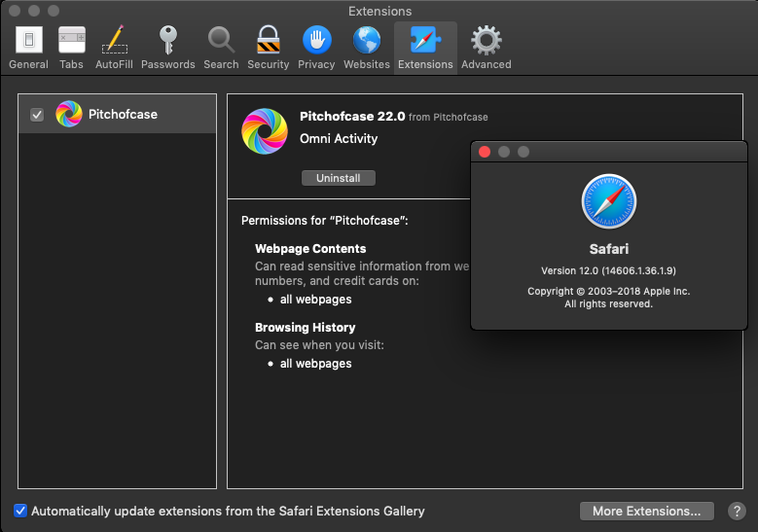Open the General preferences pane
The image size is (758, 532).
tap(28, 48)
